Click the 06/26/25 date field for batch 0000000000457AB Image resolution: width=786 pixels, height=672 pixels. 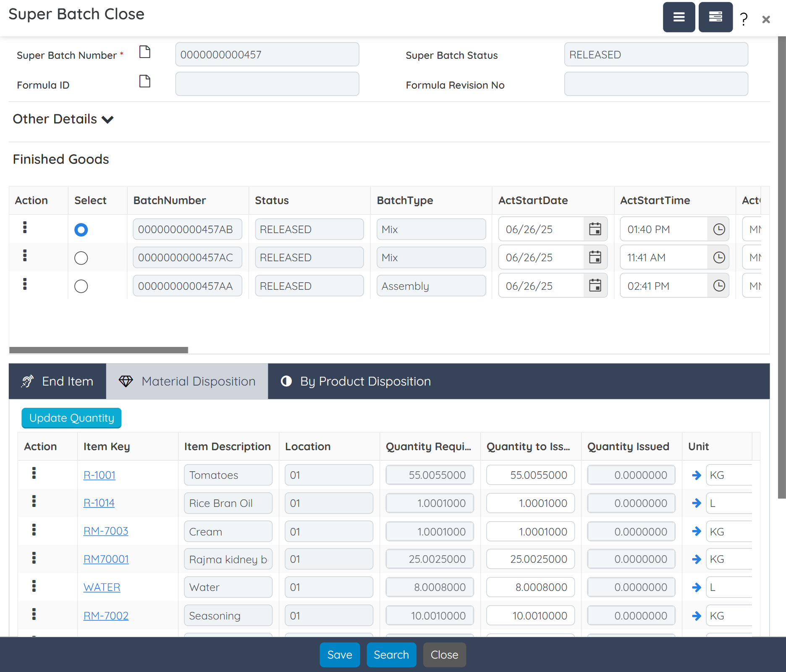541,229
